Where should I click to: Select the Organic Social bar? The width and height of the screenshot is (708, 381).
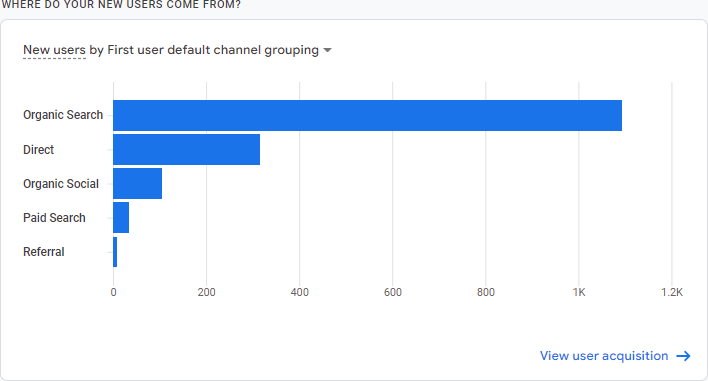click(x=137, y=183)
